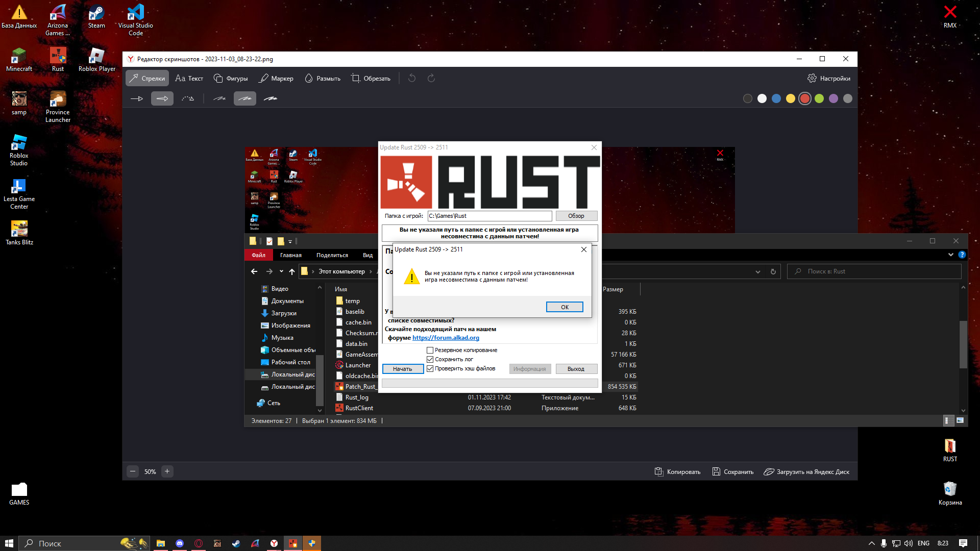The width and height of the screenshot is (980, 551).
Task: Open the Настройки gear in the editor
Action: 829,78
